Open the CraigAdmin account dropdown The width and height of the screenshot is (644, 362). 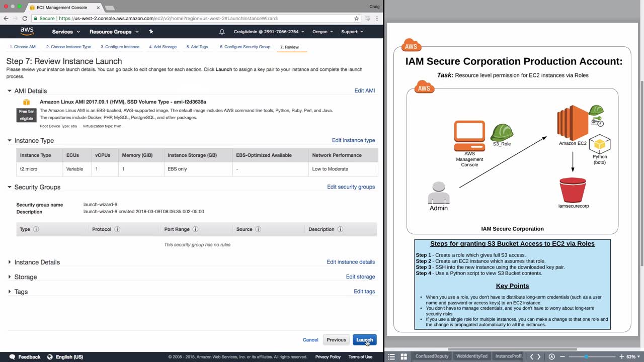point(269,32)
